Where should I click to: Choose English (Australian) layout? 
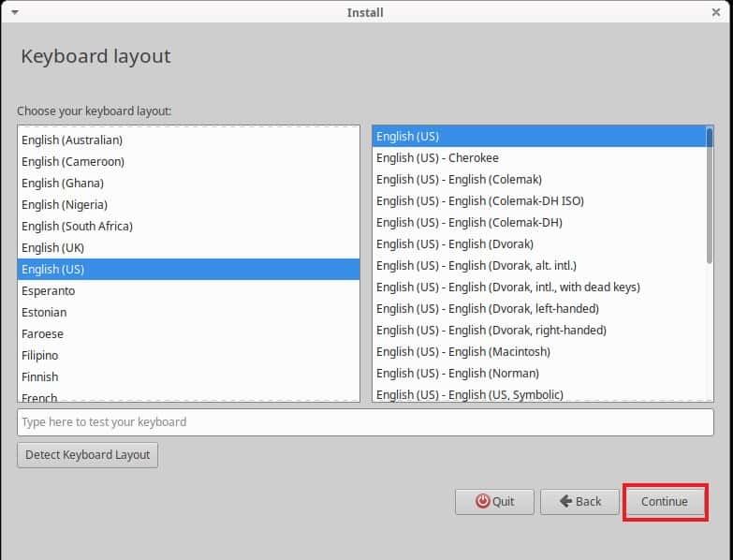tap(188, 140)
